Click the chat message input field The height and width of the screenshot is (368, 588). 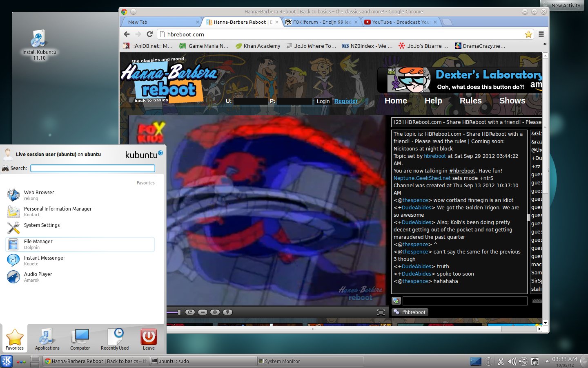[x=465, y=301]
